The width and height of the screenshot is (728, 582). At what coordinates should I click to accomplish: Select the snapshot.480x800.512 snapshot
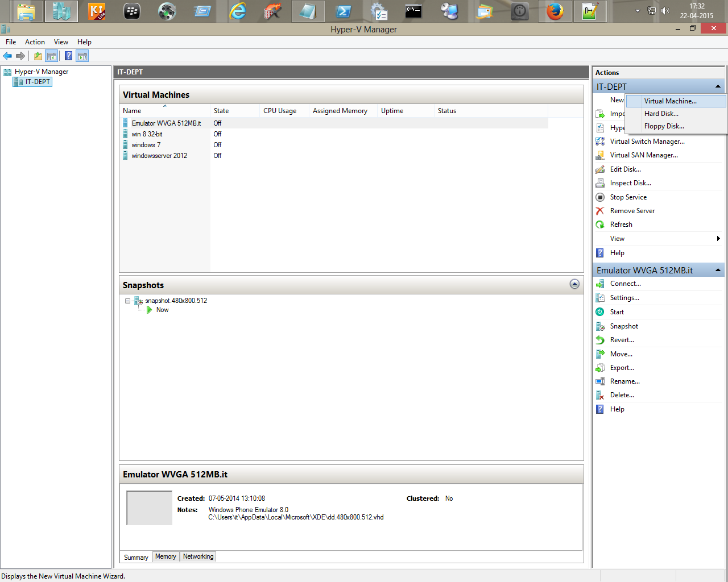click(x=176, y=301)
